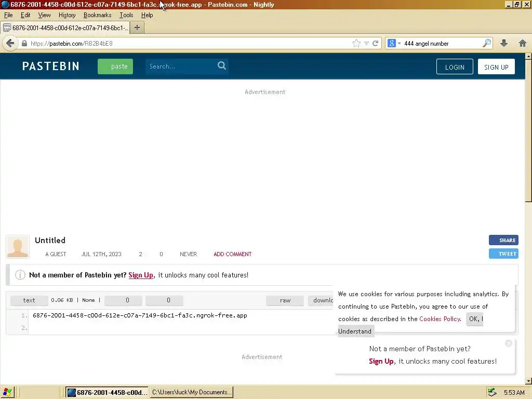The image size is (532, 399).
Task: Open the Edit menu
Action: 25,15
